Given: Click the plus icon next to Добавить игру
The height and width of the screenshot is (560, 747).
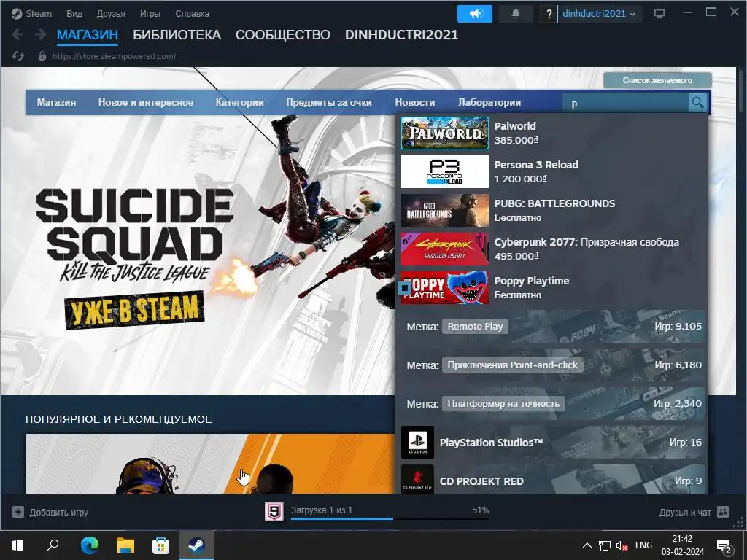Looking at the screenshot, I should 18,512.
